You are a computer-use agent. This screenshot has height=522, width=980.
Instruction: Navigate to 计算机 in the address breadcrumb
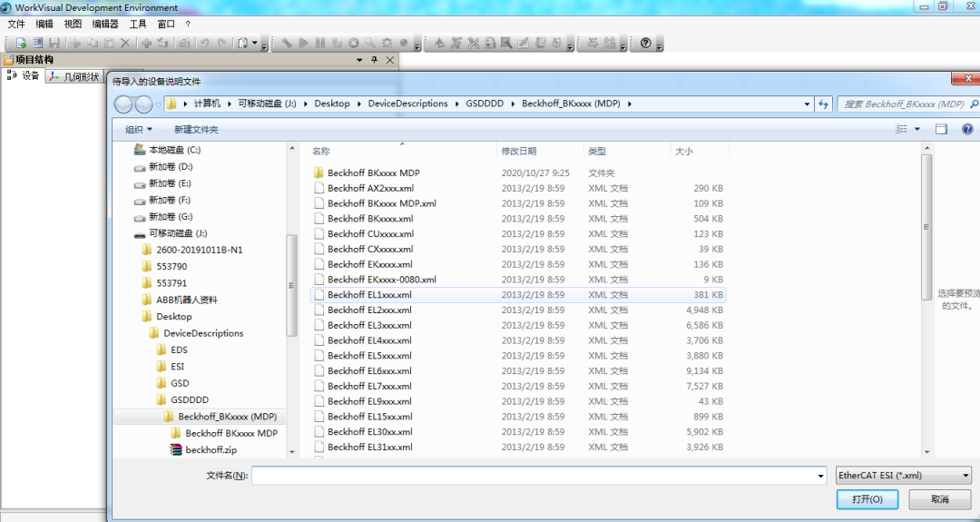pos(207,103)
